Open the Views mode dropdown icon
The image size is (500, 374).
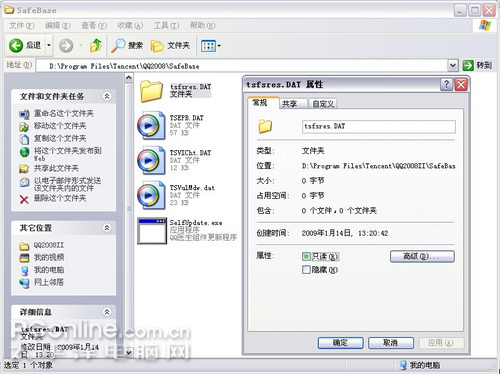click(211, 46)
